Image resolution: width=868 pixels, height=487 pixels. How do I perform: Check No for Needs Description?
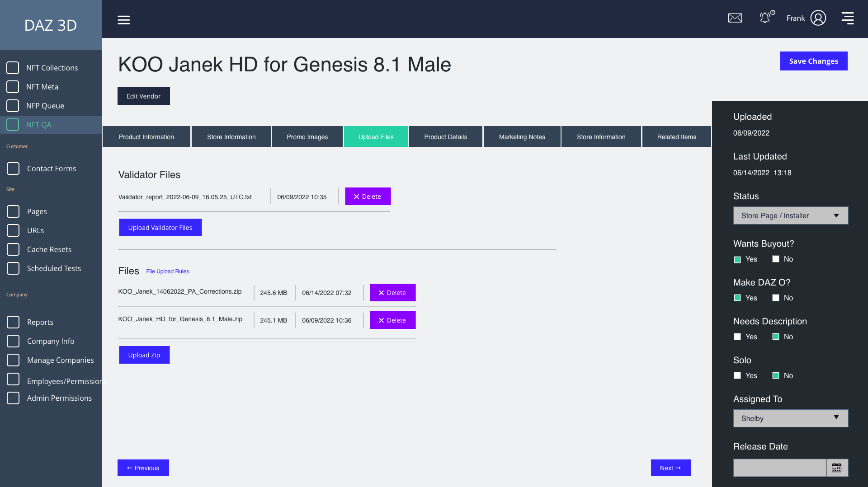776,337
